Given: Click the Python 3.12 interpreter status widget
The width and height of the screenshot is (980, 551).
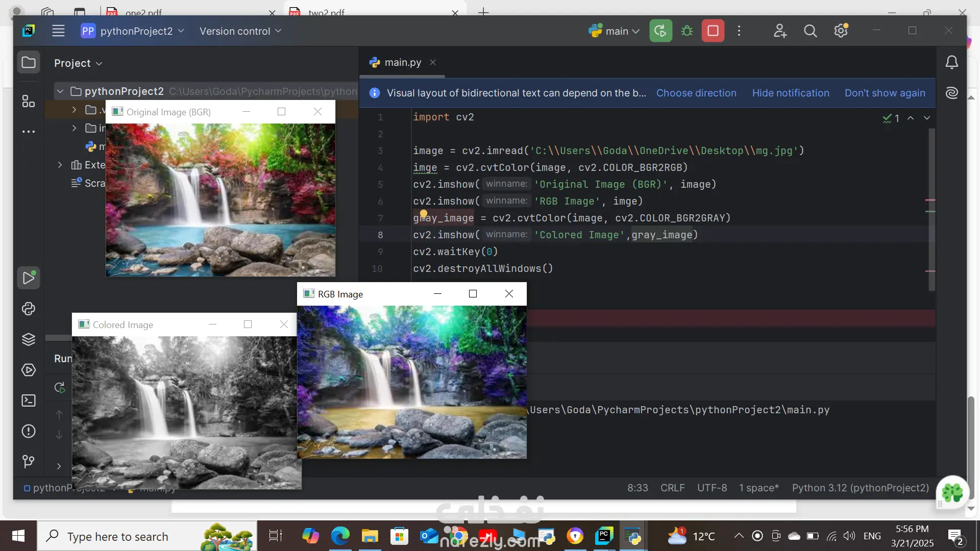Looking at the screenshot, I should (860, 488).
